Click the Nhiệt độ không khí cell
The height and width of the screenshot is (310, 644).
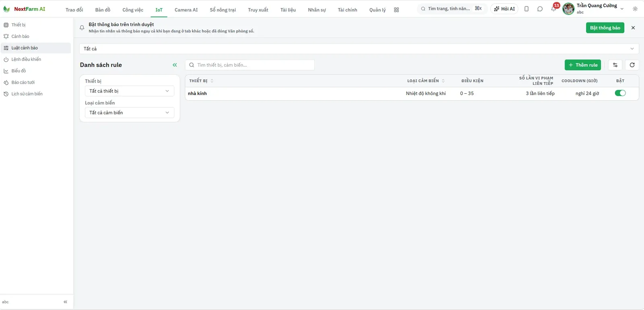[425, 94]
